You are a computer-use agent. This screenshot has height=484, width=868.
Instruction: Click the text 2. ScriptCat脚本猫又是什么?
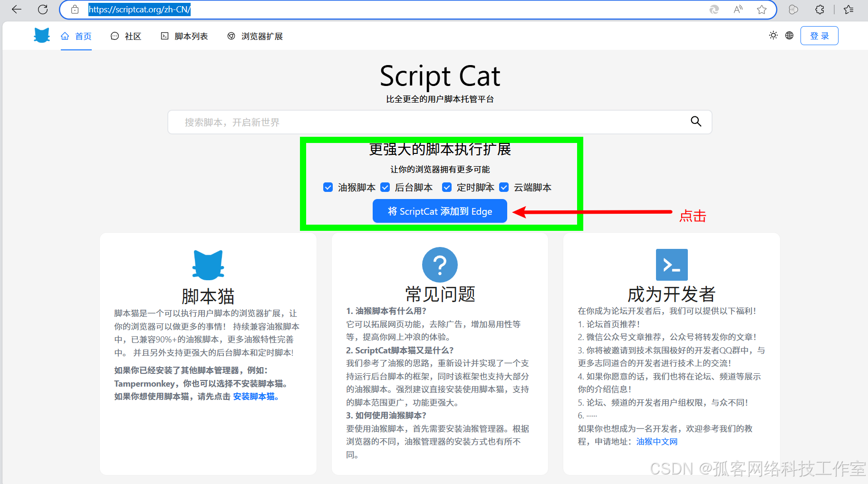pos(400,351)
